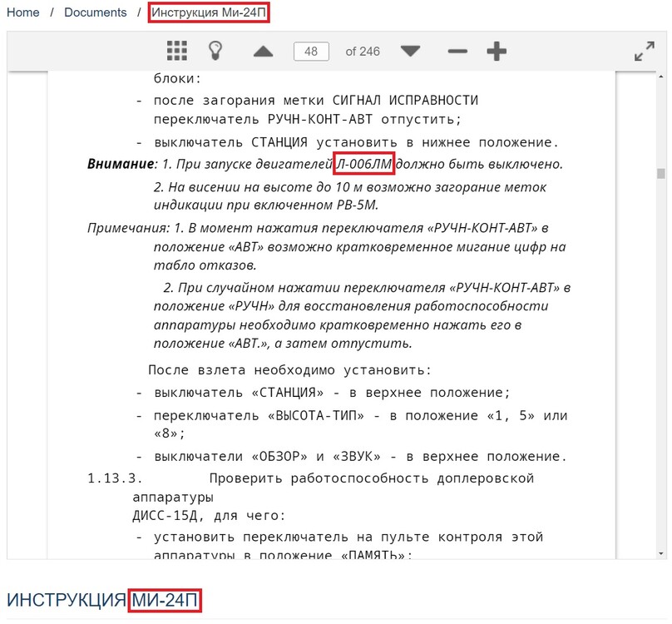
Task: Toggle the document lighting (lightbulb) mode
Action: pos(215,51)
